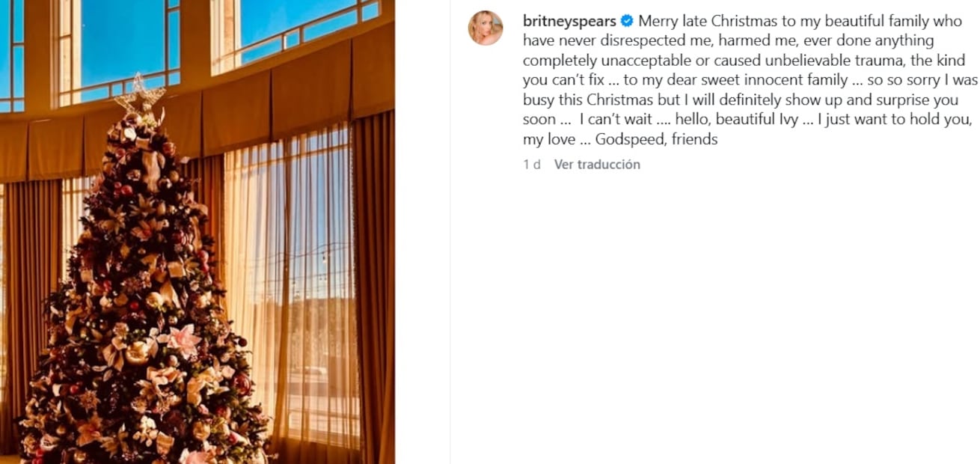Screen dimensions: 980x464
Task: Click the sheer white curtain in the photo
Action: point(292,284)
